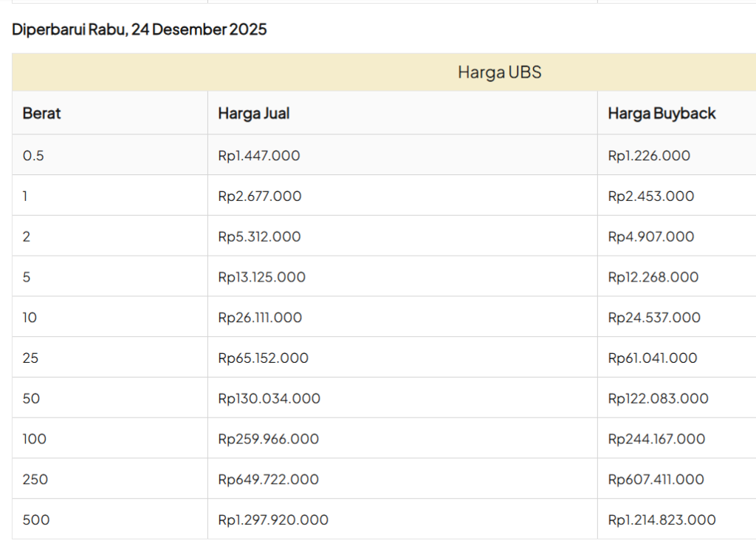Click the Berat column header
Image resolution: width=756 pixels, height=546 pixels.
tap(41, 113)
